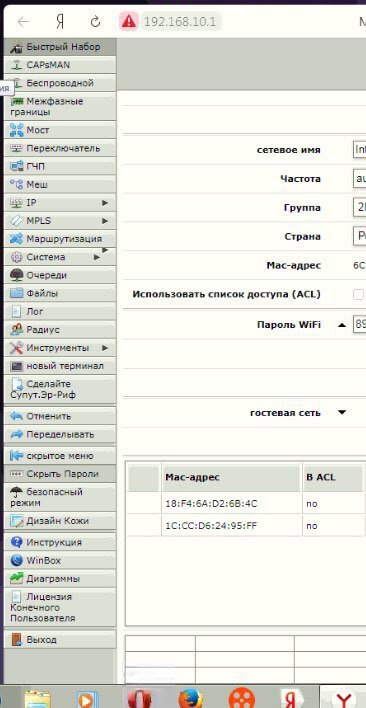This screenshot has height=708, width=366.
Task: Click the Yandex Я home button
Action: [x=60, y=22]
